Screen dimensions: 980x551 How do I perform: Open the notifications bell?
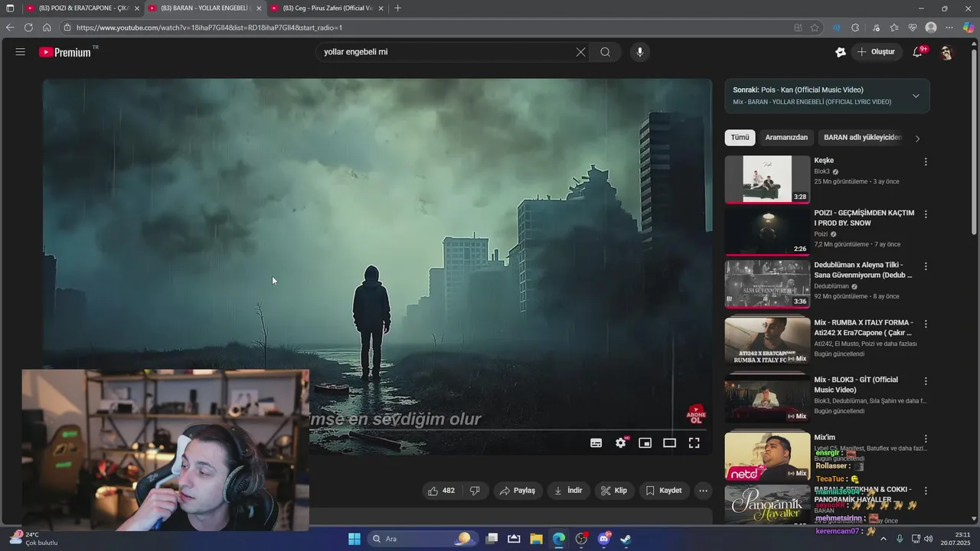[917, 52]
